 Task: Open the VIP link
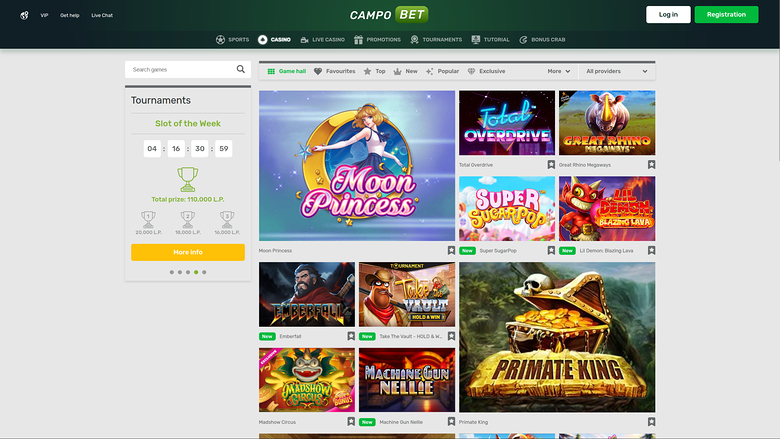click(44, 15)
